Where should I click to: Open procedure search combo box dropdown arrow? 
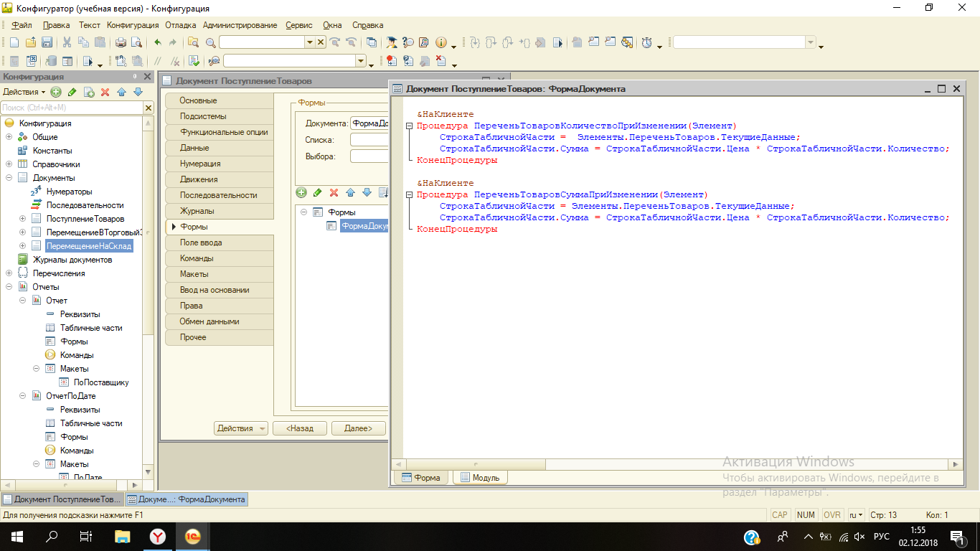[361, 61]
